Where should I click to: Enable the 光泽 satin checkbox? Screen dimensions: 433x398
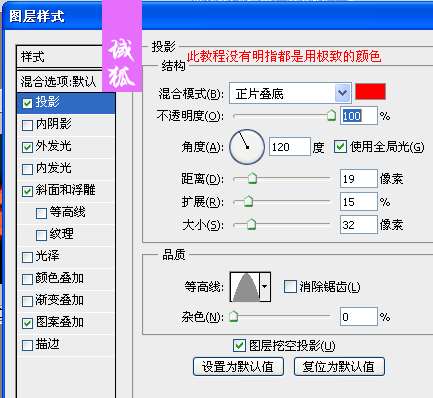coord(27,257)
